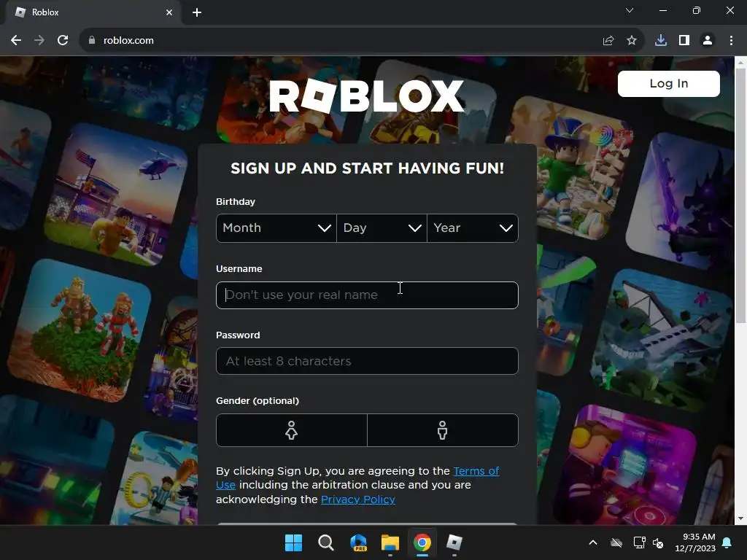Click the crashed airplane game thumbnail
Image resolution: width=747 pixels, height=560 pixels.
click(x=662, y=341)
